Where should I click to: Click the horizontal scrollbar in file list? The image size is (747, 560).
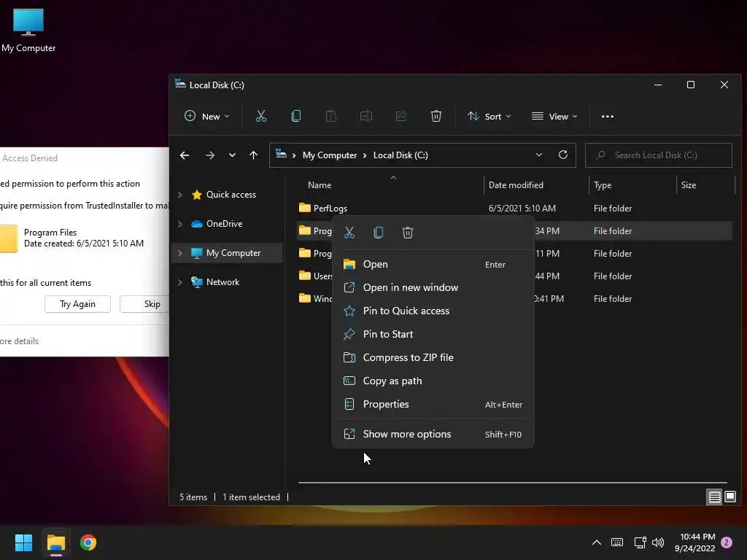pos(512,483)
